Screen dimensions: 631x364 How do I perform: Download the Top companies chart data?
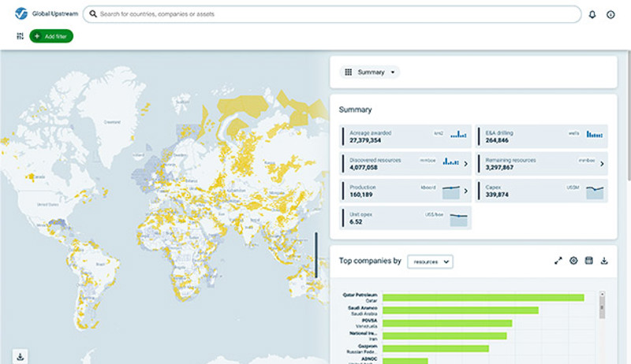click(x=604, y=261)
